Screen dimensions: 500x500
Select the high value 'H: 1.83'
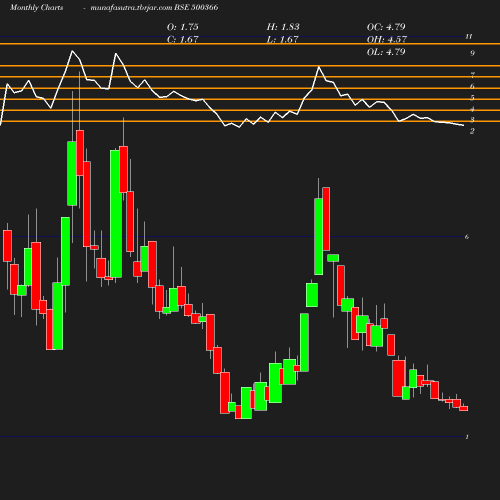pos(283,27)
